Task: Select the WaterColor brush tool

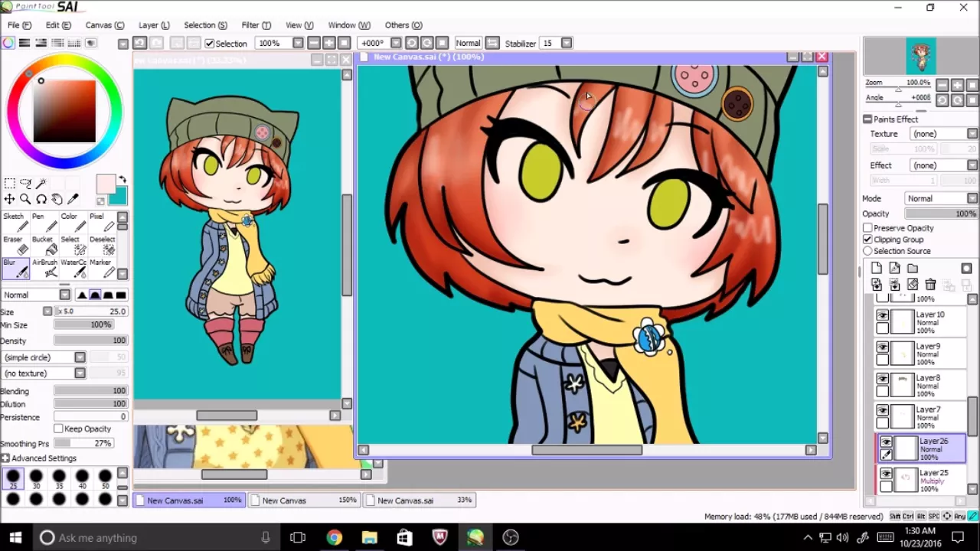Action: (73, 268)
